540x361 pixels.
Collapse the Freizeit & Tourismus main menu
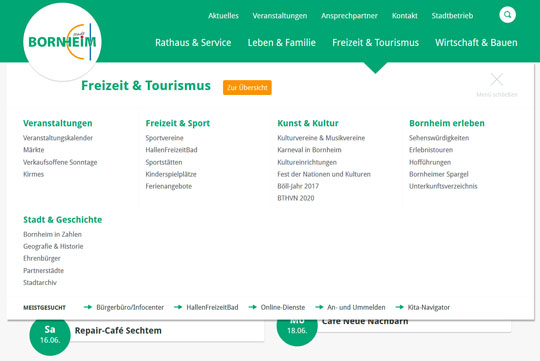click(375, 42)
